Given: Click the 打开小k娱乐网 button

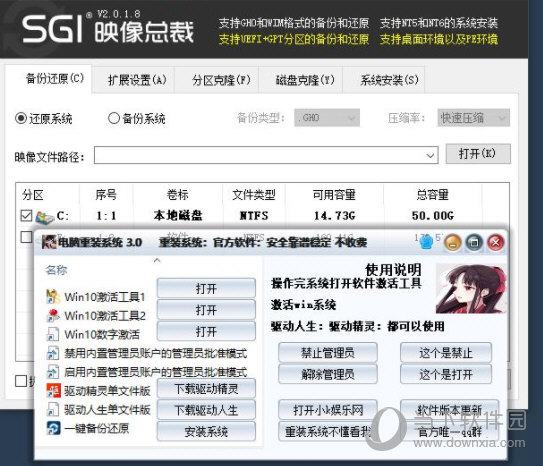Looking at the screenshot, I should click(x=328, y=410).
